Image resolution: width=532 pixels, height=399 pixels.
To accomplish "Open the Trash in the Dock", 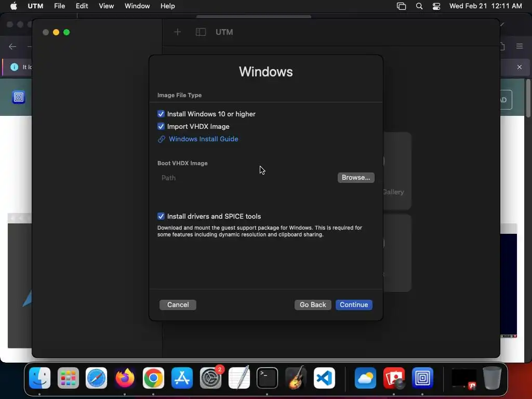I will 492,378.
